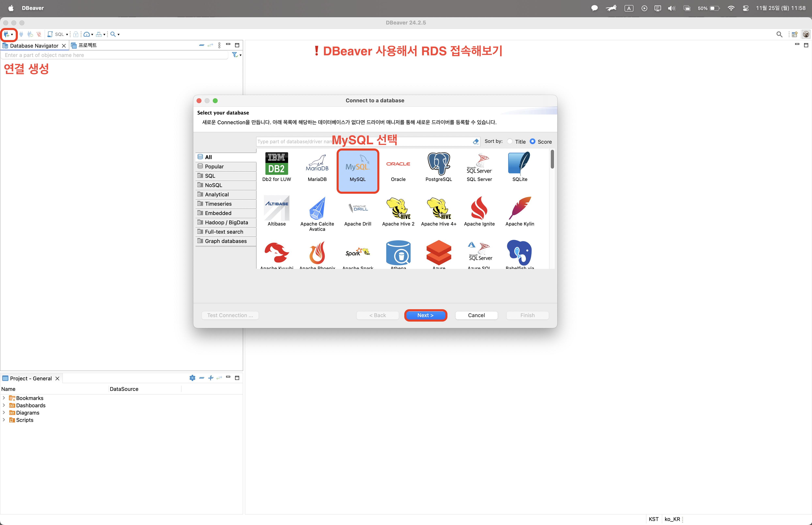Viewport: 812px width, 525px height.
Task: Click the Collapse All icon in Database Navigator
Action: coord(201,45)
